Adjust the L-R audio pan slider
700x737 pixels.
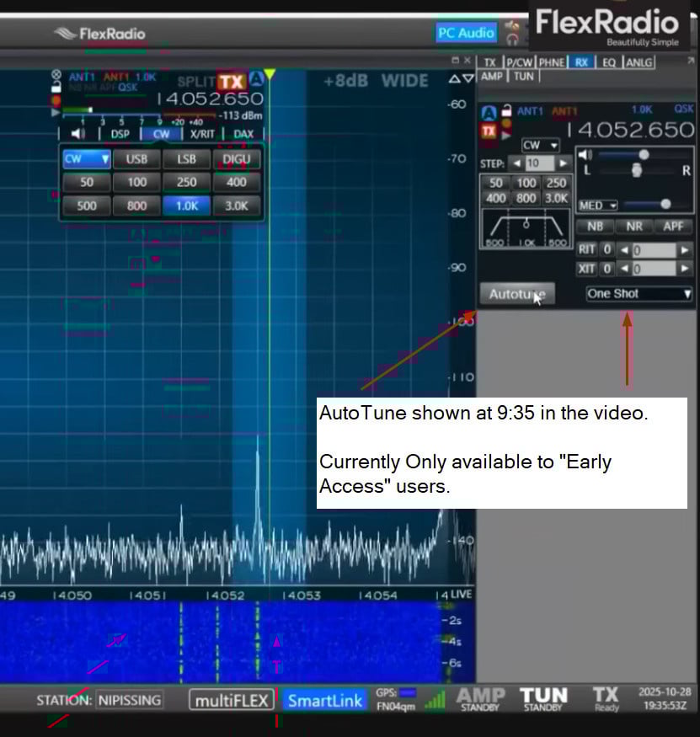tap(637, 170)
